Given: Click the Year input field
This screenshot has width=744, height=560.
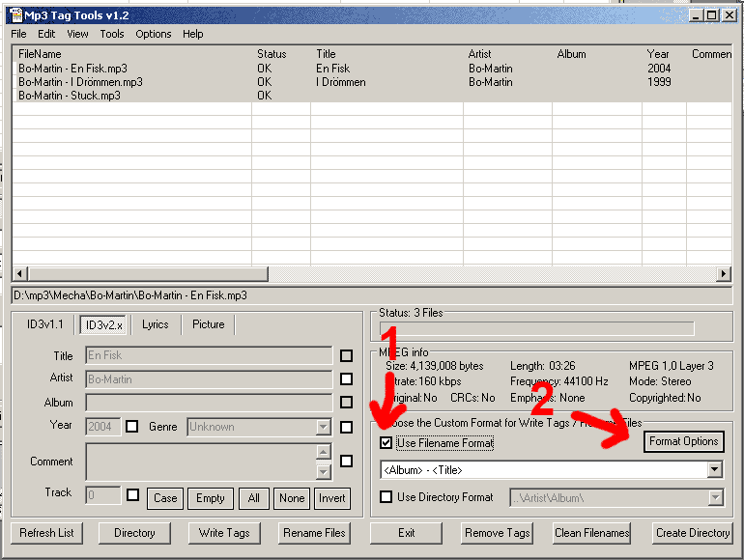Looking at the screenshot, I should click(103, 427).
